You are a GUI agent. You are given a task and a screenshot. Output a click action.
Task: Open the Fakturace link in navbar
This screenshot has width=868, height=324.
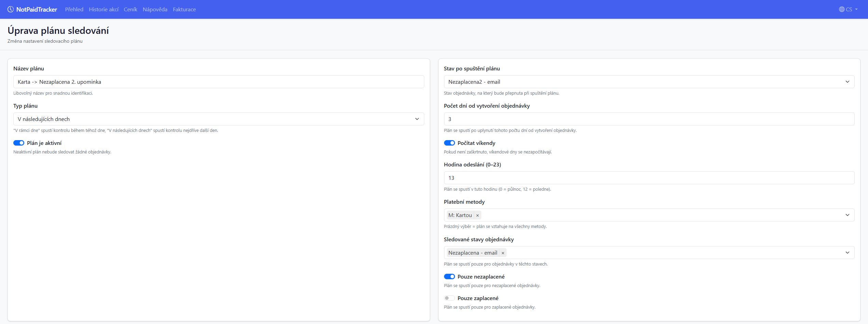(184, 9)
